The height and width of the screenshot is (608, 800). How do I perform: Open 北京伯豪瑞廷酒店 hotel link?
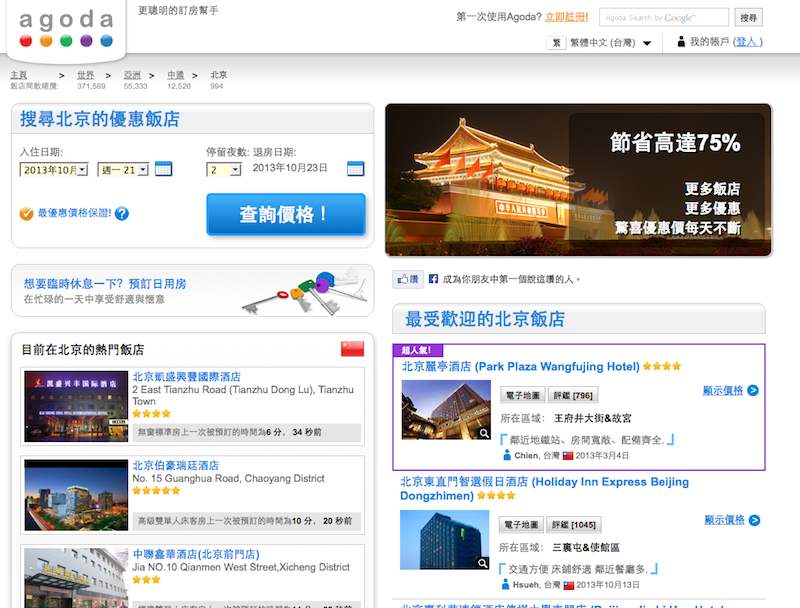click(x=176, y=465)
